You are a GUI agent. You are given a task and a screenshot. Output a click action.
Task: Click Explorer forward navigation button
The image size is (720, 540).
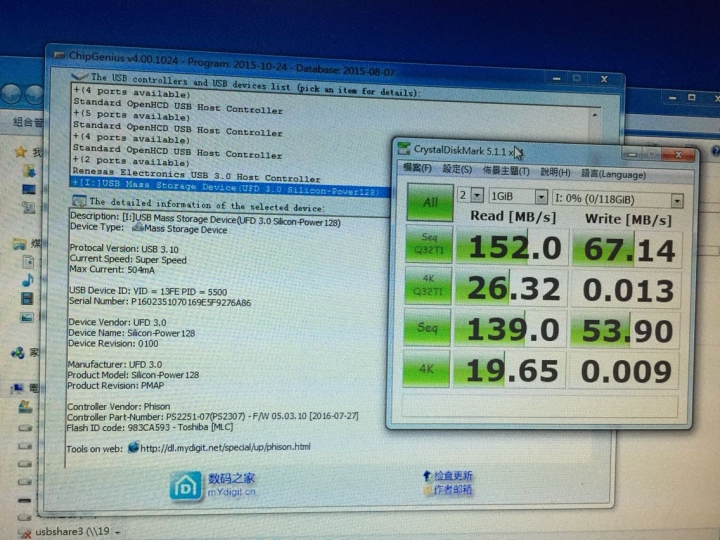point(35,95)
